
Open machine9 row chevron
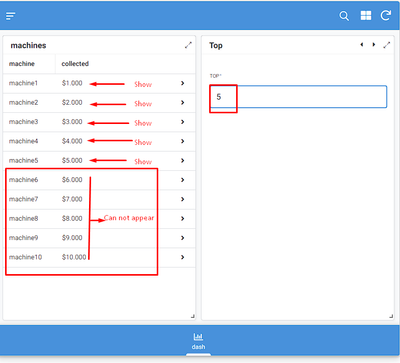coord(182,238)
